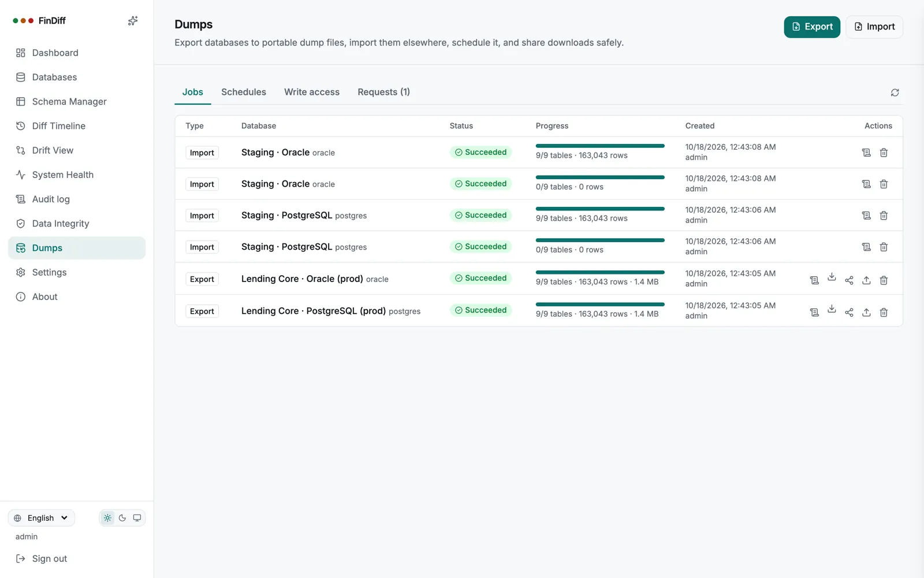The height and width of the screenshot is (578, 924).
Task: Click upload icon on Lending Core Oracle row
Action: 866,280
